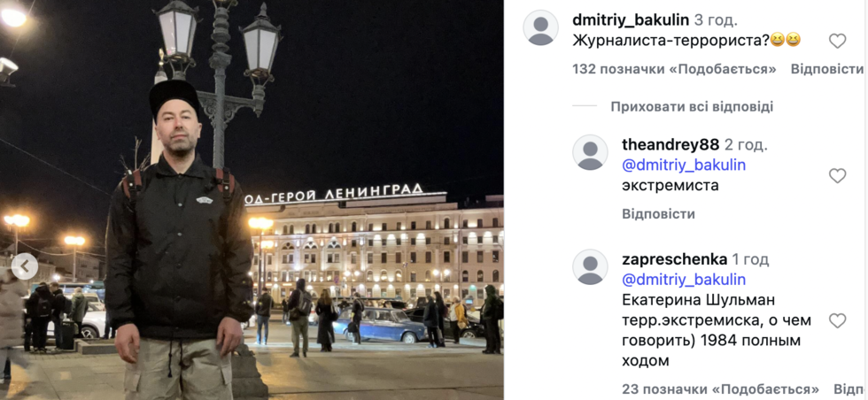Image resolution: width=868 pixels, height=400 pixels.
Task: Go to previous photo with left arrow
Action: click(x=25, y=266)
